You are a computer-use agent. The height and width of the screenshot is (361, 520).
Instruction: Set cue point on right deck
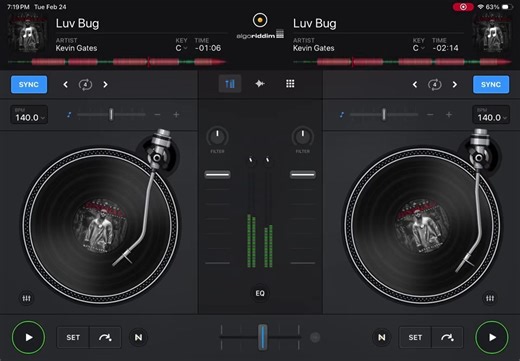415,337
